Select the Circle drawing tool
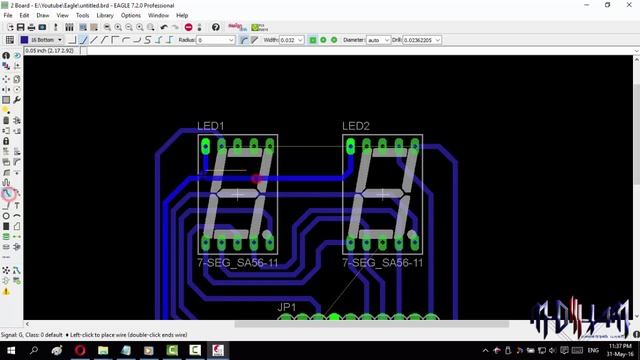Screen dimensions: 640x360 coord(6,216)
